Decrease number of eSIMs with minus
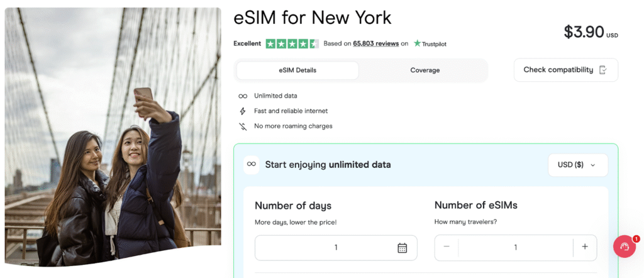This screenshot has height=278, width=644. click(x=447, y=247)
